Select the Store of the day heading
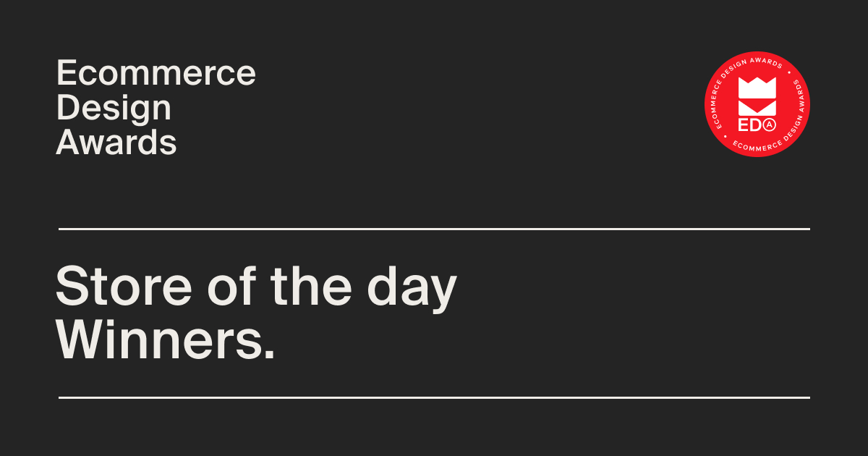This screenshot has height=456, width=868. coord(257,287)
